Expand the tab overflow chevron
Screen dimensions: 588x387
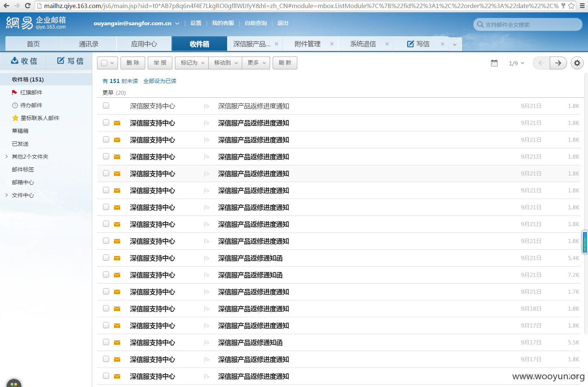(455, 44)
